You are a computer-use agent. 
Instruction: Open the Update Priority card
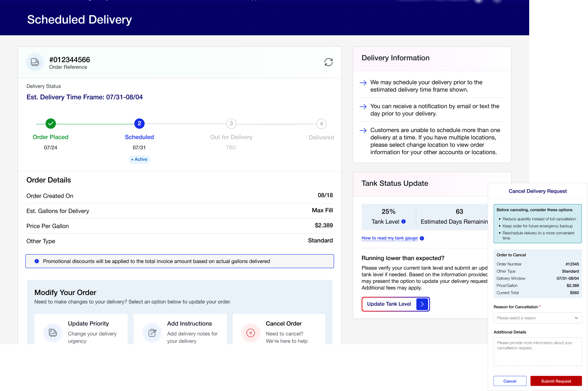[81, 329]
